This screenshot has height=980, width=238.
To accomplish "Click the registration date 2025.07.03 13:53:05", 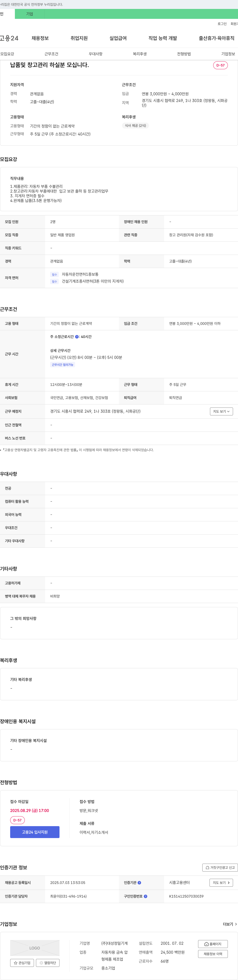I will click(x=68, y=883).
